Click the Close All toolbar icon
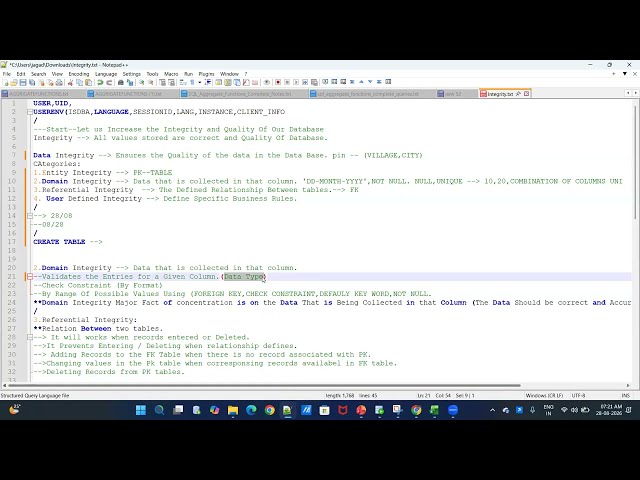Screen dimensions: 640x480 (50, 82)
